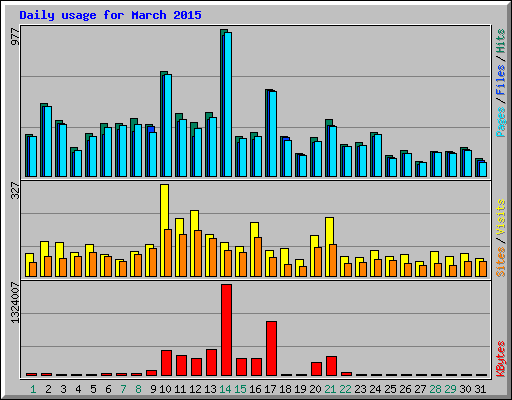Click the red KBytes bar for day 13
Image resolution: width=512 pixels, height=400 pixels.
[x=211, y=362]
